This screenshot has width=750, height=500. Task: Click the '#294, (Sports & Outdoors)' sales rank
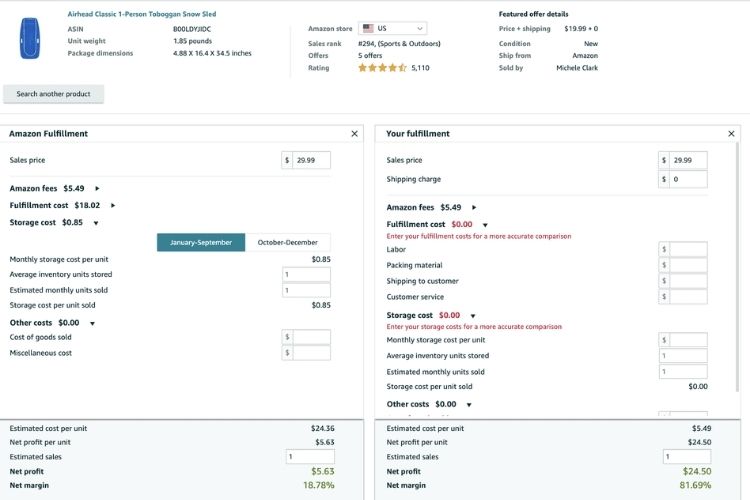(399, 44)
